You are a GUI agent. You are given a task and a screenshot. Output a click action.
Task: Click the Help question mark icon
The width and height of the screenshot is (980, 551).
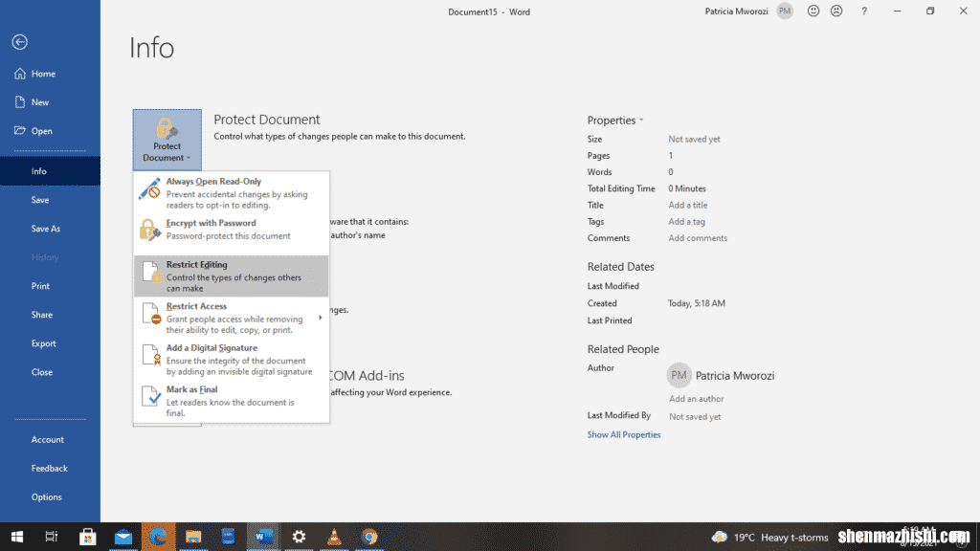coord(864,11)
